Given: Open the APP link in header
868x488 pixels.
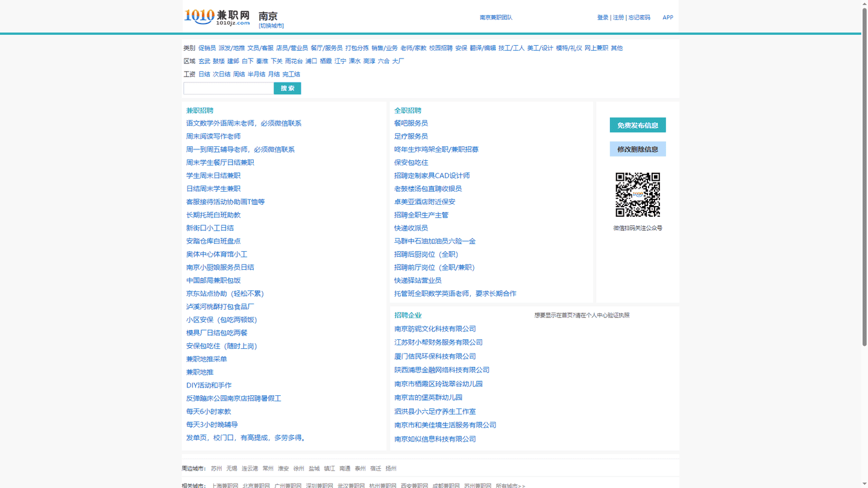Looking at the screenshot, I should 668,17.
